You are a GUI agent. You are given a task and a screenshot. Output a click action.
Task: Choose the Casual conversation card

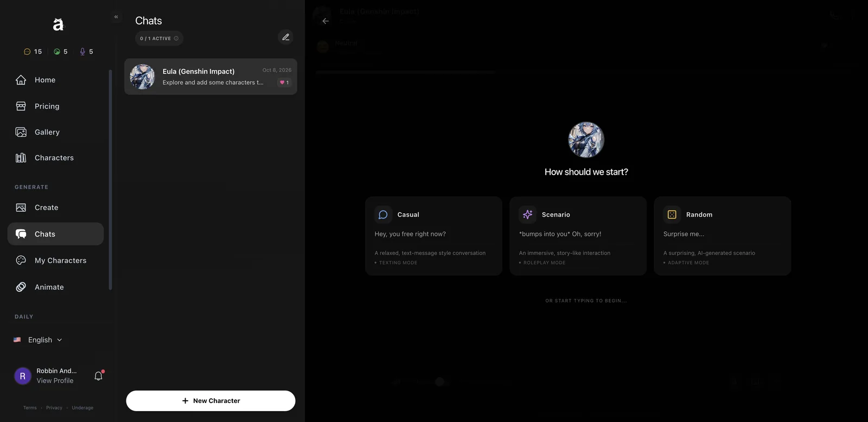click(434, 236)
